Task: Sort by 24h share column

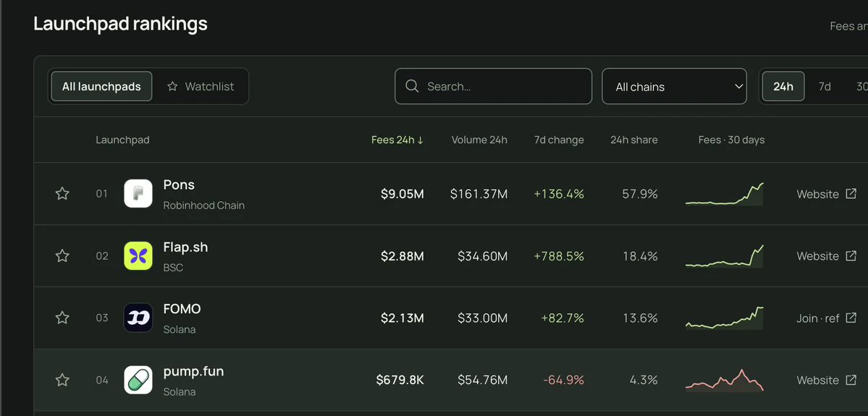Action: 634,140
